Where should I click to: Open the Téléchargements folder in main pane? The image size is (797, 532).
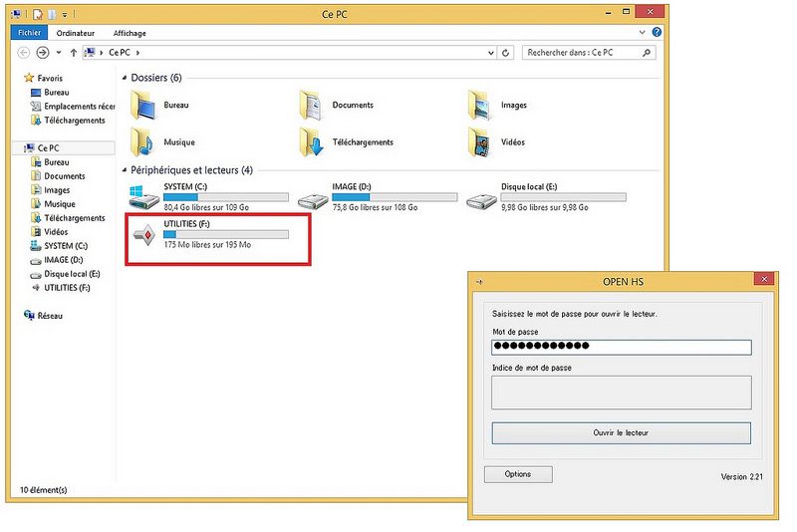tap(313, 141)
